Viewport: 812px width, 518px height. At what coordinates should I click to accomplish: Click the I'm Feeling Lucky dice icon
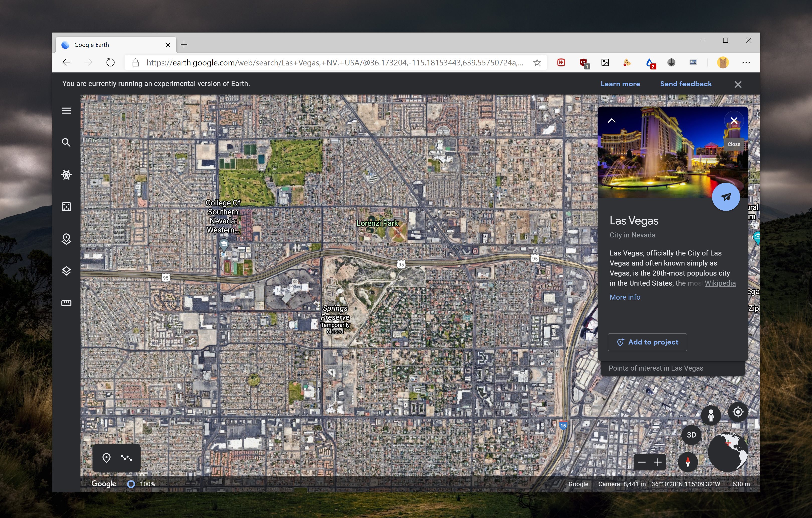(66, 207)
